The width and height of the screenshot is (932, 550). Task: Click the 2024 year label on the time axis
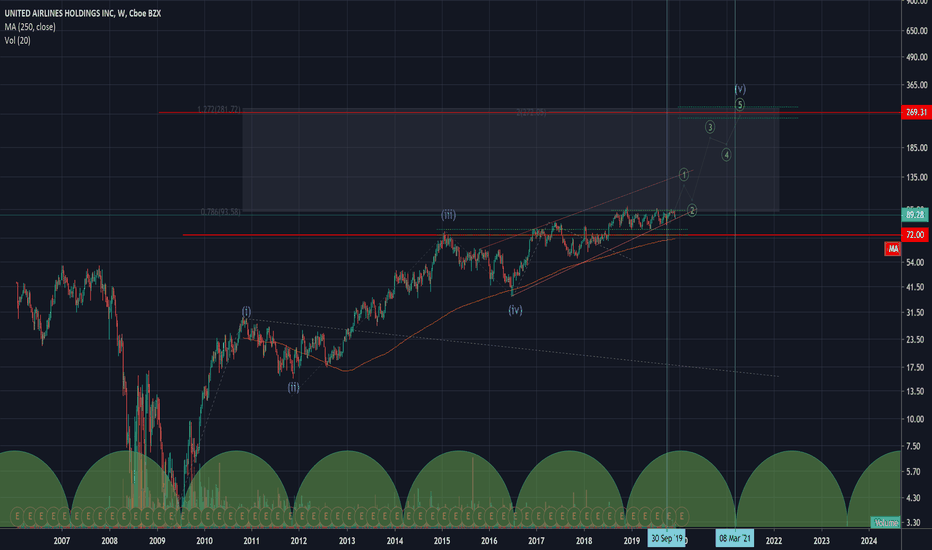tap(869, 540)
